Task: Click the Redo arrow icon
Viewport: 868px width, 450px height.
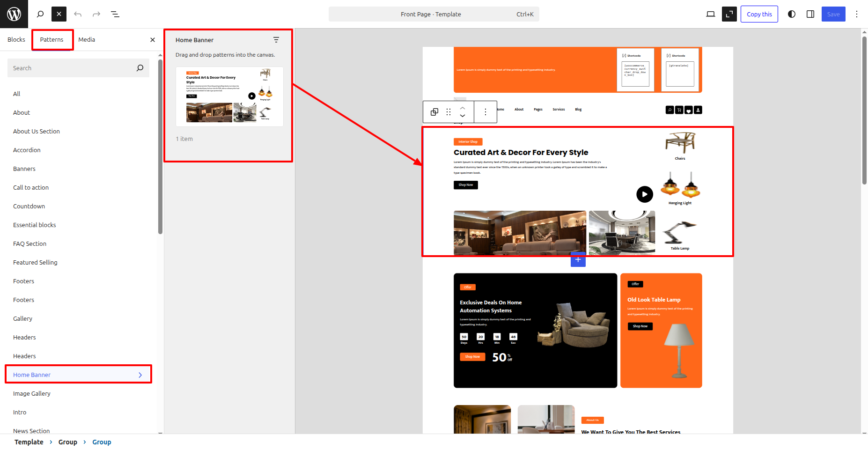Action: [96, 14]
